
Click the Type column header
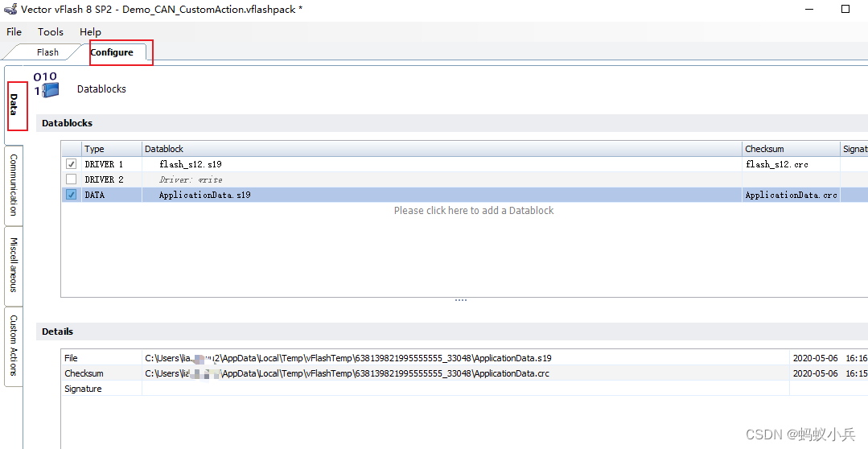(x=113, y=149)
